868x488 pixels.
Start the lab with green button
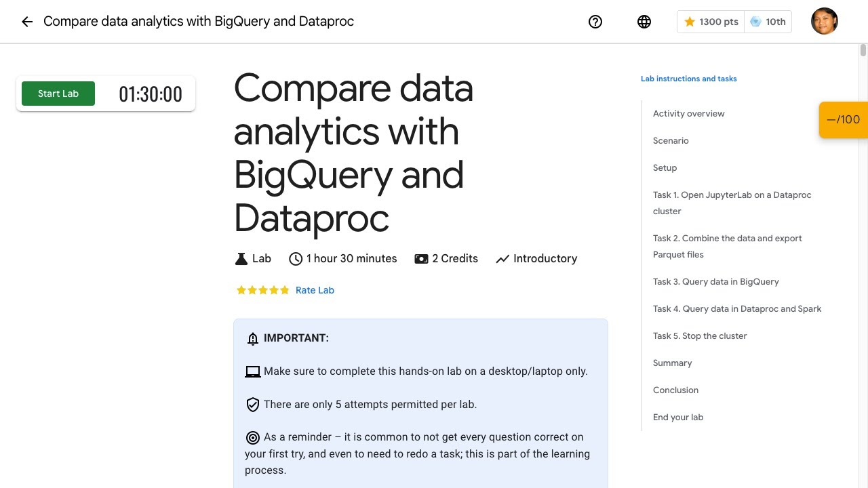58,94
